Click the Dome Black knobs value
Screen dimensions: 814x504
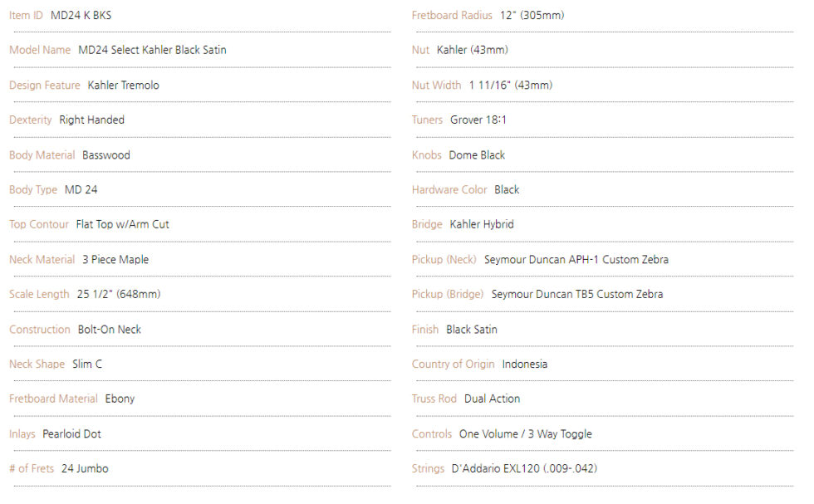[477, 155]
